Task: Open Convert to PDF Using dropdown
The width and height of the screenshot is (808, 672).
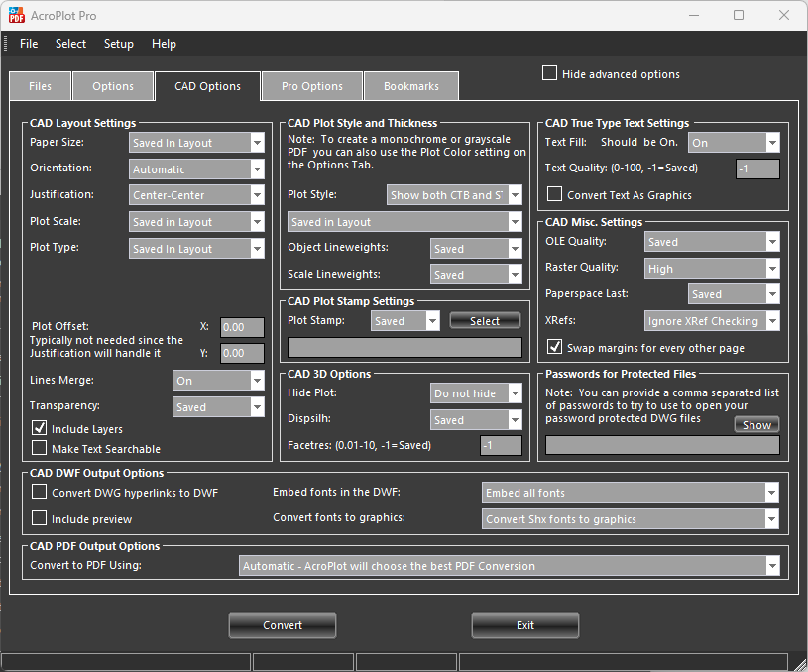Action: (x=510, y=566)
